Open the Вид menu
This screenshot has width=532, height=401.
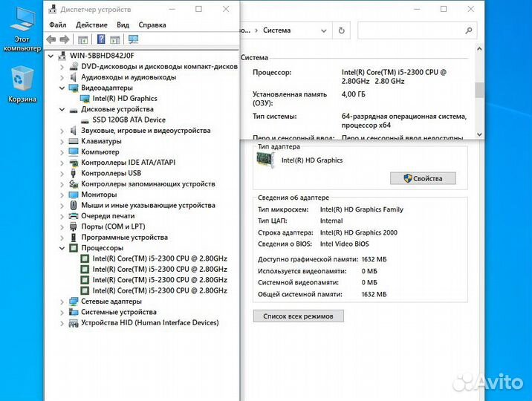click(x=123, y=25)
